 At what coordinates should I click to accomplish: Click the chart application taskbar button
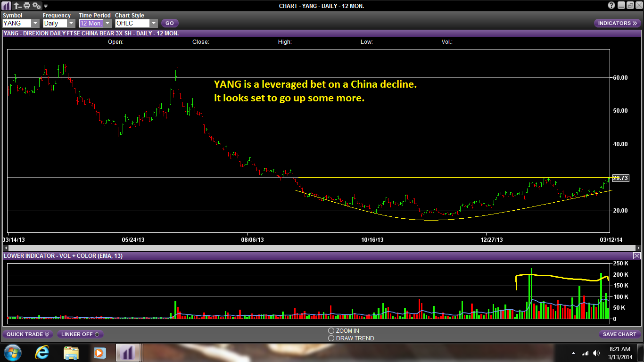[x=127, y=353]
